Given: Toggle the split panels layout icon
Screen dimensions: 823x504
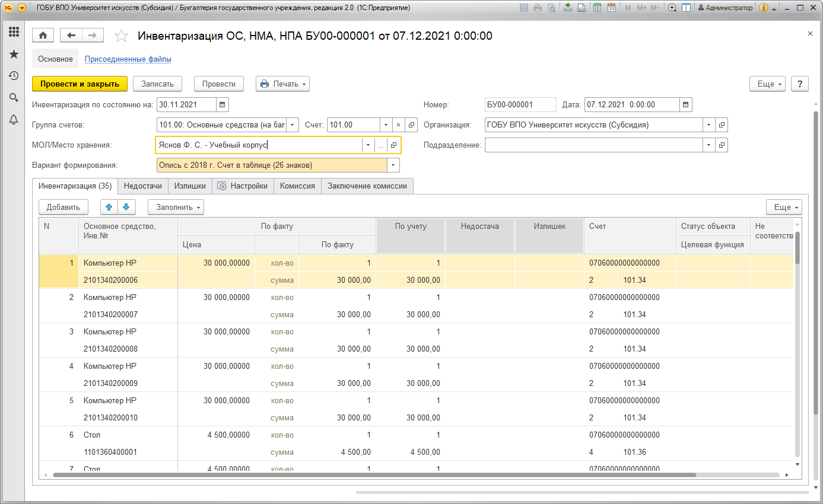Looking at the screenshot, I should pos(686,8).
